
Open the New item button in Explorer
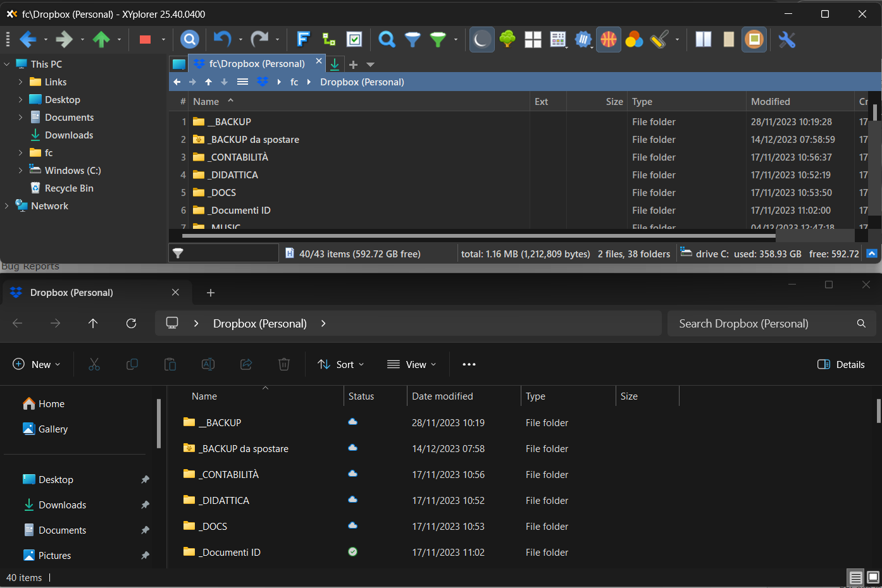tap(37, 364)
